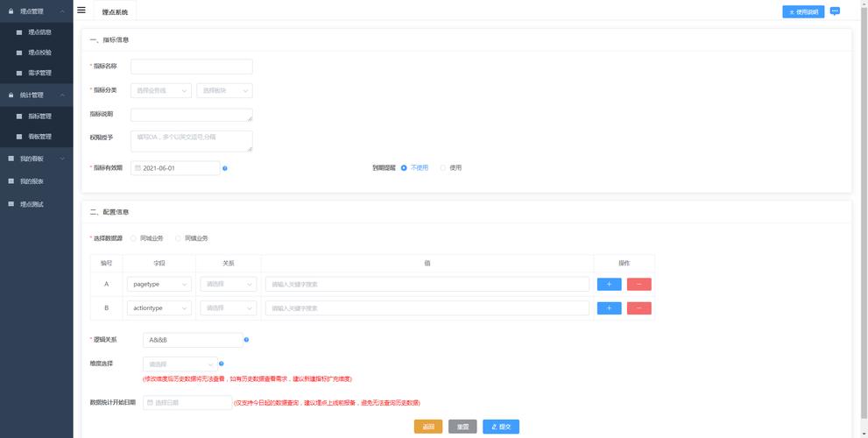
Task: Click the 操作 column header
Action: click(x=624, y=264)
